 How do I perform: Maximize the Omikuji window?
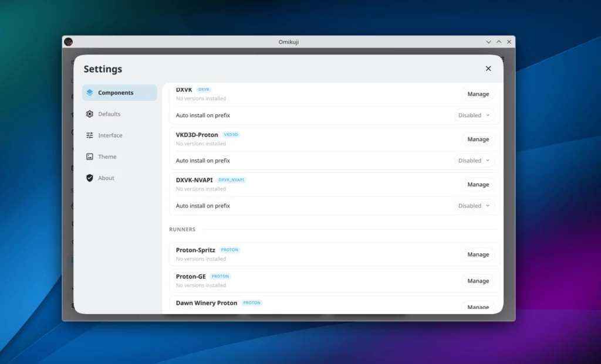pyautogui.click(x=499, y=42)
